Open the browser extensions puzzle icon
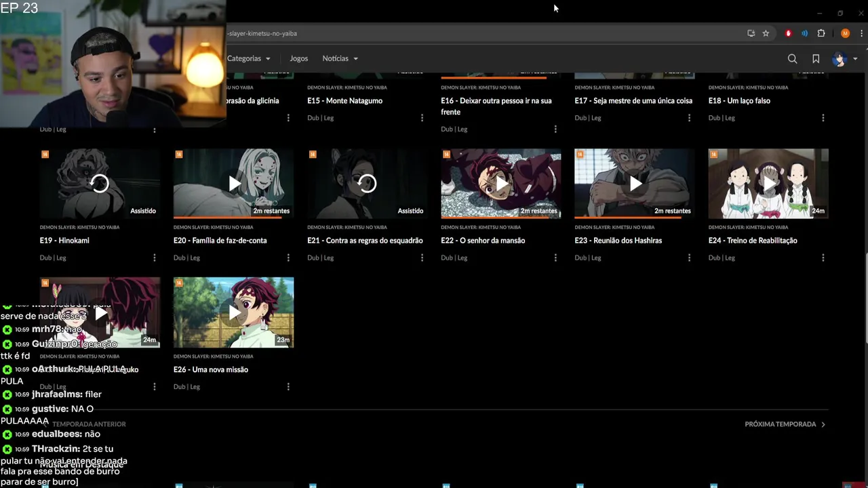 [x=821, y=33]
